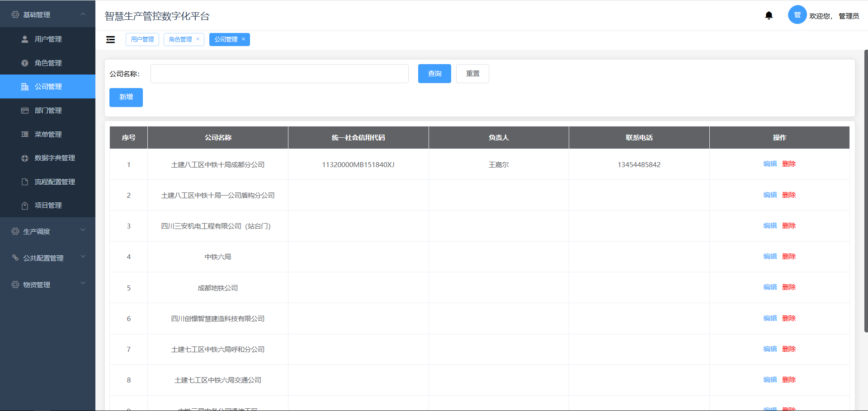Click the 查询 search button
The width and height of the screenshot is (868, 411).
pos(434,74)
